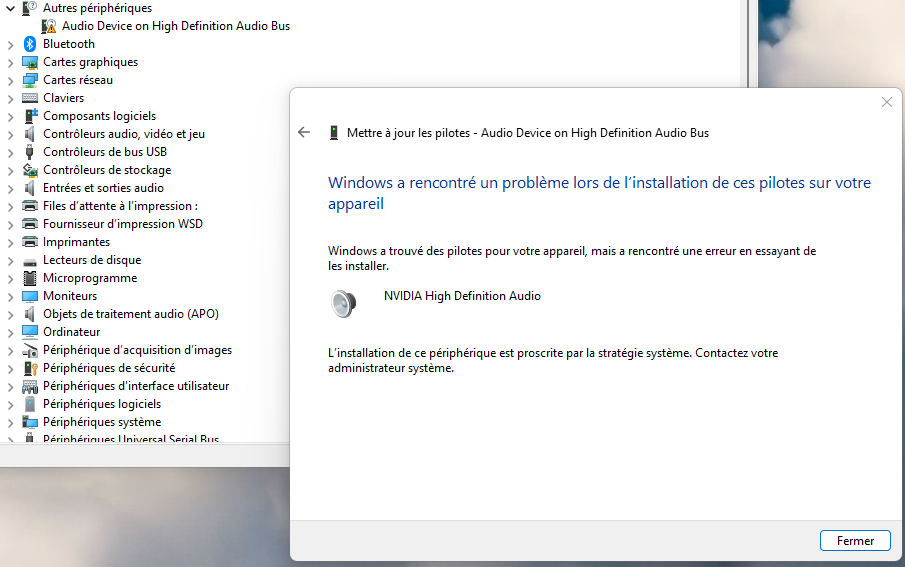This screenshot has height=567, width=905.
Task: Click the Ordinateur computer icon
Action: tap(30, 331)
